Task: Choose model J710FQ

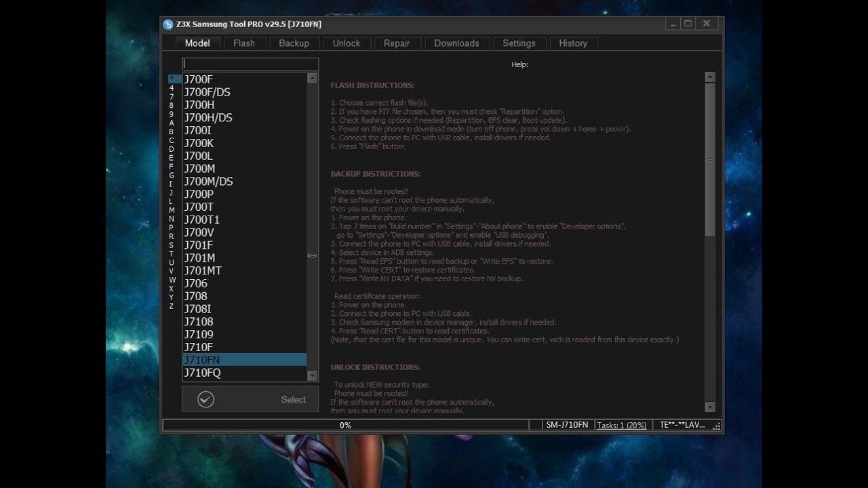Action: [x=244, y=373]
